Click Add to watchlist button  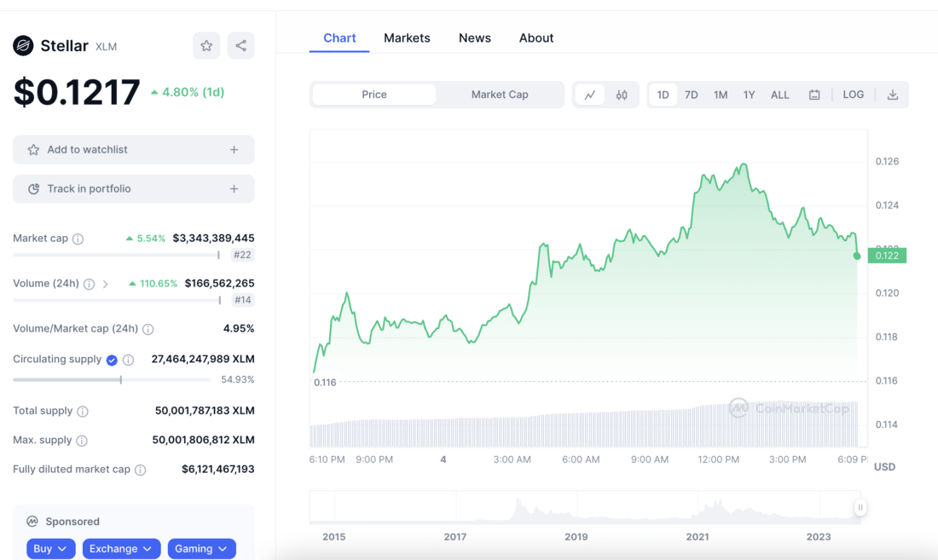(133, 149)
